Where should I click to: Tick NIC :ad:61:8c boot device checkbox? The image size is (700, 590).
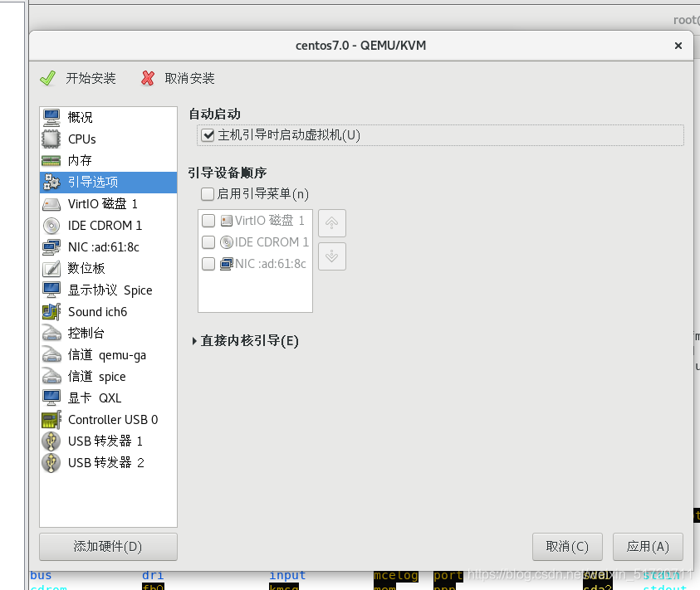(208, 264)
